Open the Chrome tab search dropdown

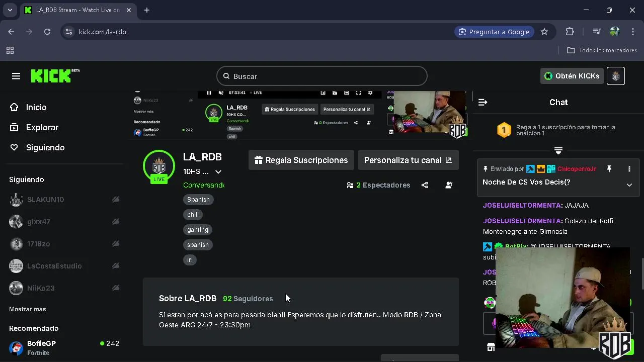[x=10, y=10]
